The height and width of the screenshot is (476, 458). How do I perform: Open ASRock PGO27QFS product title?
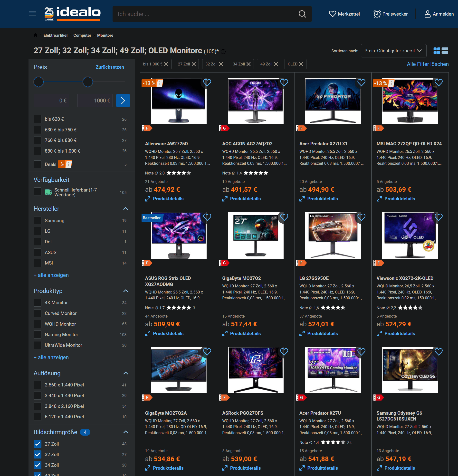point(243,413)
